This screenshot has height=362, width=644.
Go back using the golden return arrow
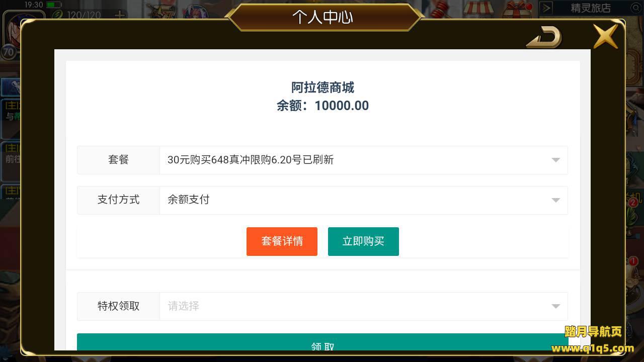[x=544, y=37]
